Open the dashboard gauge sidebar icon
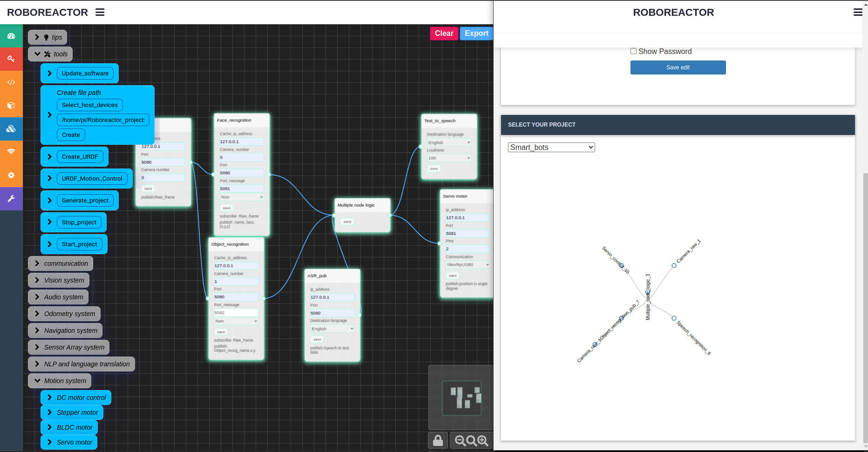Screen dimensions: 868x452 pos(11,36)
